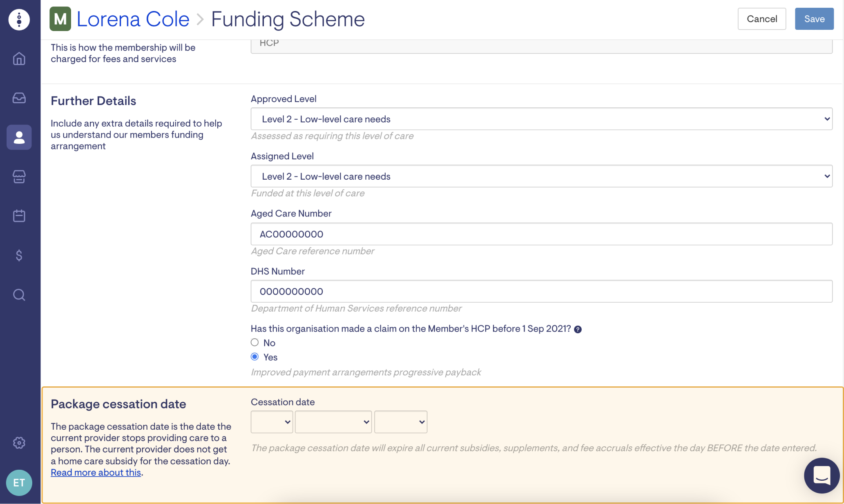Open the inbox tray icon
The image size is (844, 504).
19,98
